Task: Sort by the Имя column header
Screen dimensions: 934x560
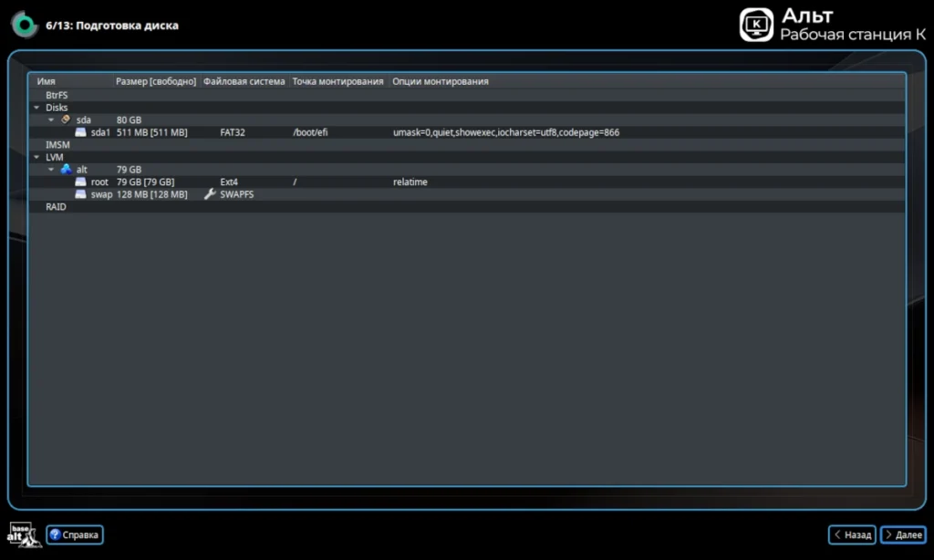Action: click(x=71, y=81)
